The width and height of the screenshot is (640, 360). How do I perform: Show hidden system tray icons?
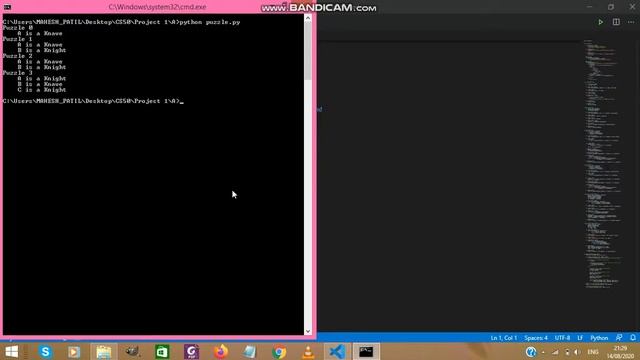pyautogui.click(x=543, y=352)
